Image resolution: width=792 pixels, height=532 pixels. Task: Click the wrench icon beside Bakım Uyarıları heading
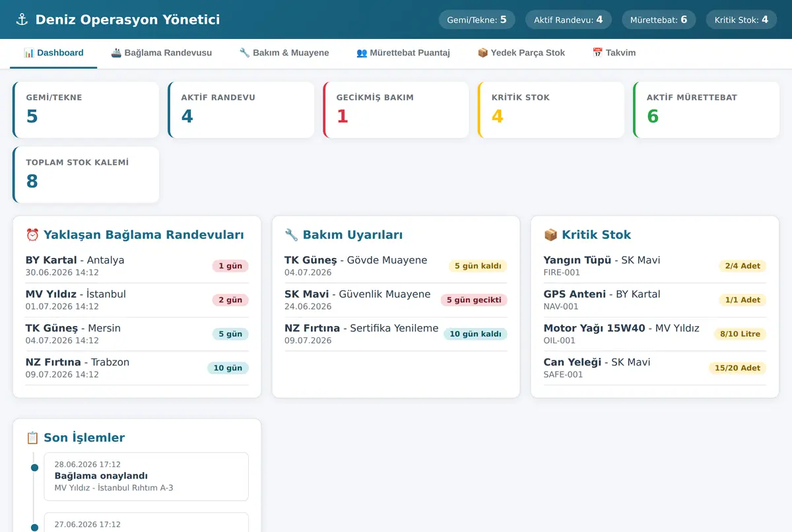click(291, 235)
